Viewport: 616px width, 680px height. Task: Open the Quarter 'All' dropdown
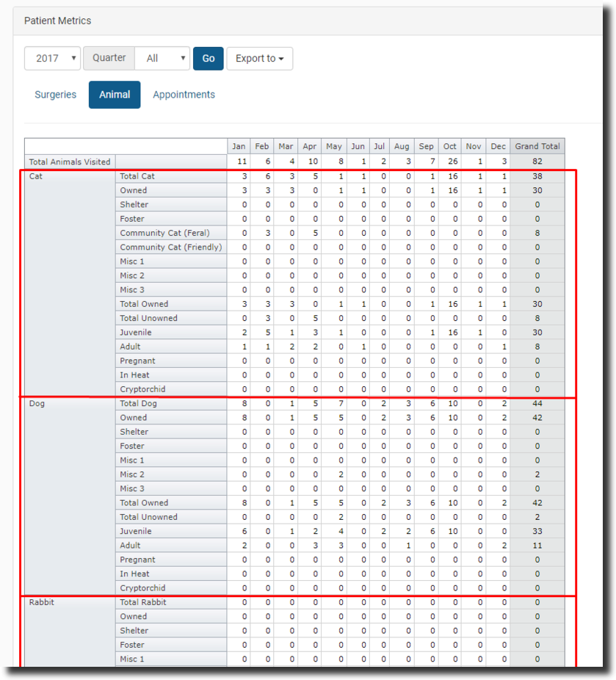[162, 58]
